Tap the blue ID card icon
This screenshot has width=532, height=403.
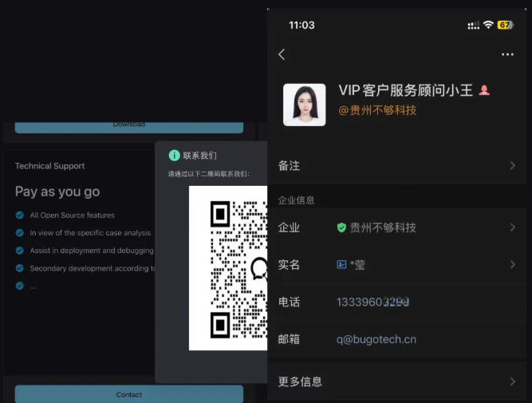tap(341, 264)
